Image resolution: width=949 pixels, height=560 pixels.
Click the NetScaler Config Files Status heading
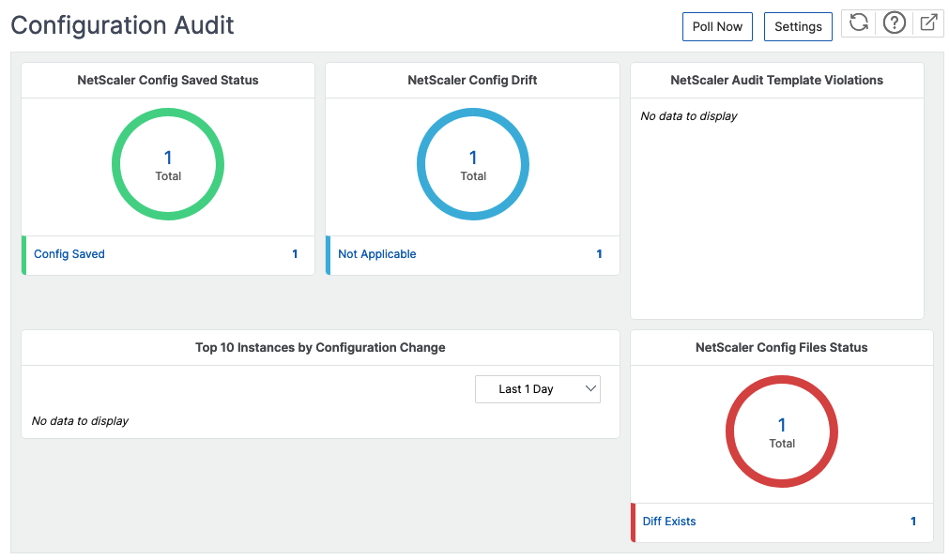[x=781, y=347]
